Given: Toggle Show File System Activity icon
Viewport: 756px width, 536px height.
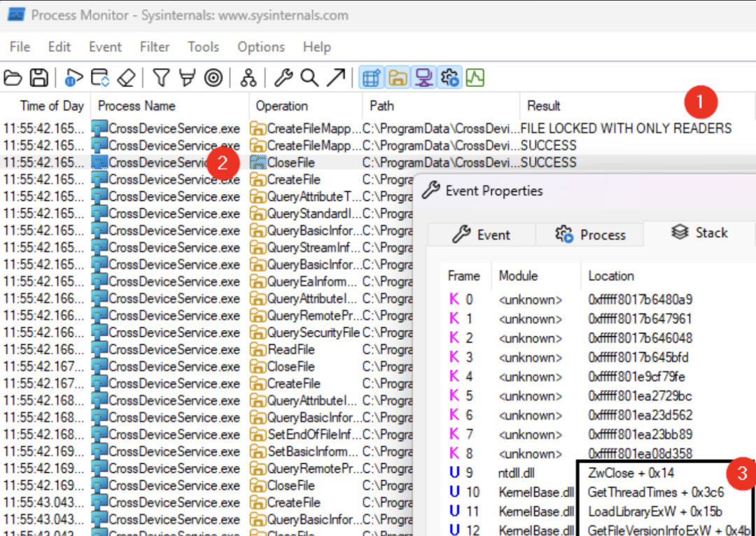Looking at the screenshot, I should pyautogui.click(x=398, y=77).
